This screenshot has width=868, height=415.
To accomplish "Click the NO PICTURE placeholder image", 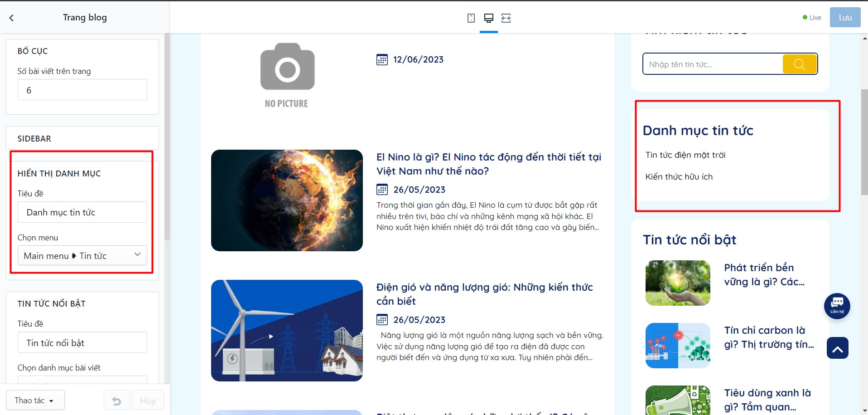I will [x=287, y=76].
